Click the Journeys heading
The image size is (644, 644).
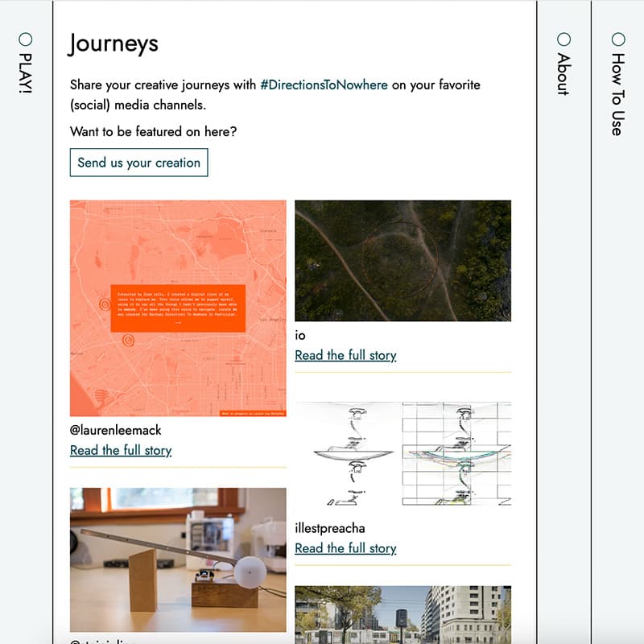(x=114, y=43)
